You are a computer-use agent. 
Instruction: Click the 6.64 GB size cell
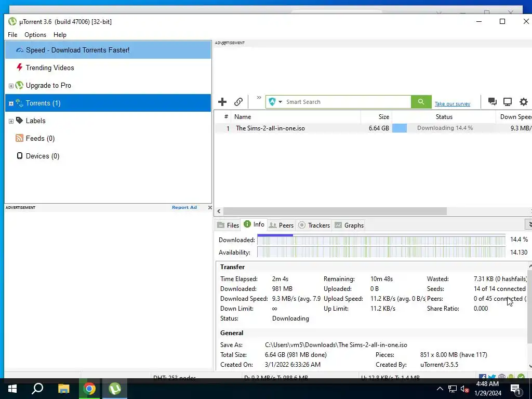379,128
